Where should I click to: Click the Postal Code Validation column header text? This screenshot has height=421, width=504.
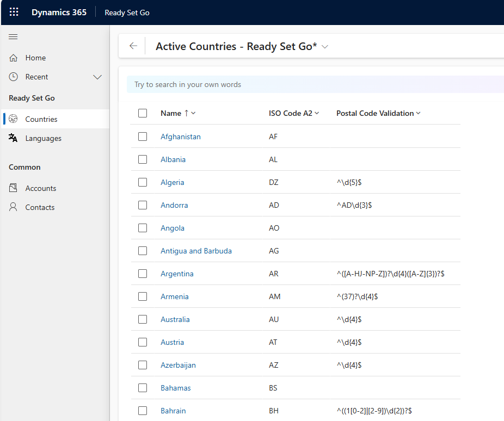coord(375,113)
